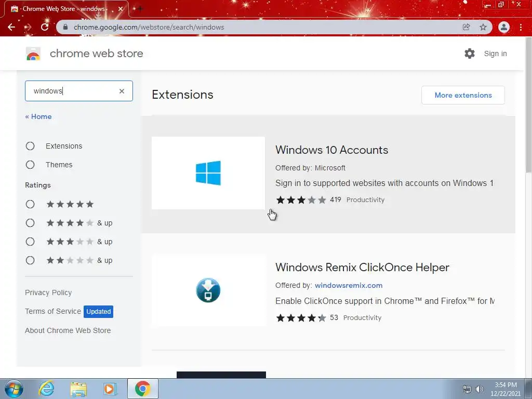The image size is (532, 399).
Task: Click the taskbar clock showing 3:54 PM
Action: [x=505, y=389]
